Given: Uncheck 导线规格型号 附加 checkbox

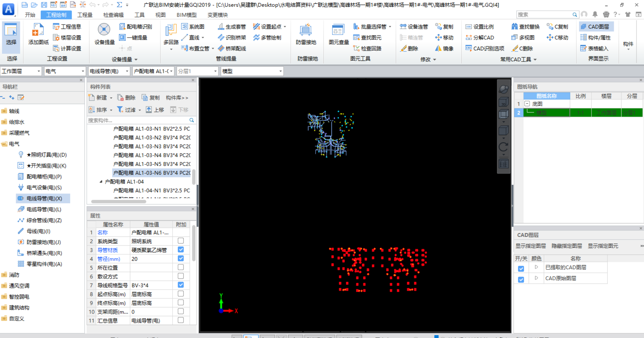Looking at the screenshot, I should pos(181,285).
